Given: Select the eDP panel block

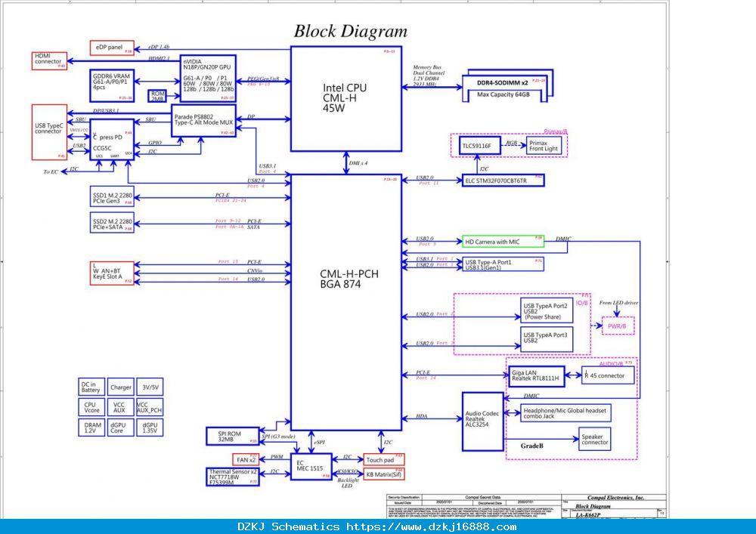Looking at the screenshot, I should tap(112, 48).
